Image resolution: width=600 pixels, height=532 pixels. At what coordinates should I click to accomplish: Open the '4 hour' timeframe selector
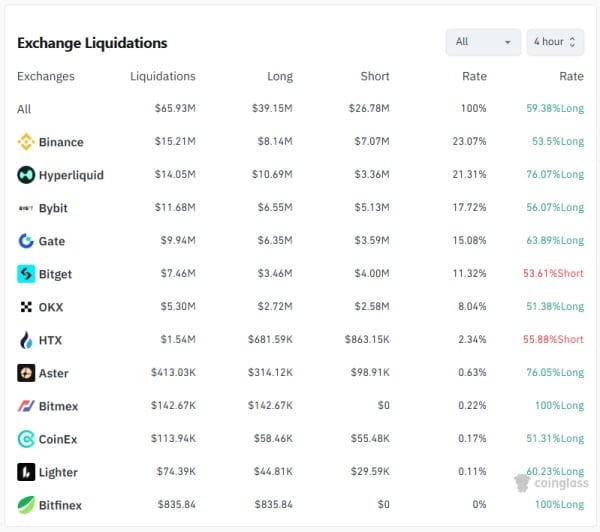click(555, 42)
